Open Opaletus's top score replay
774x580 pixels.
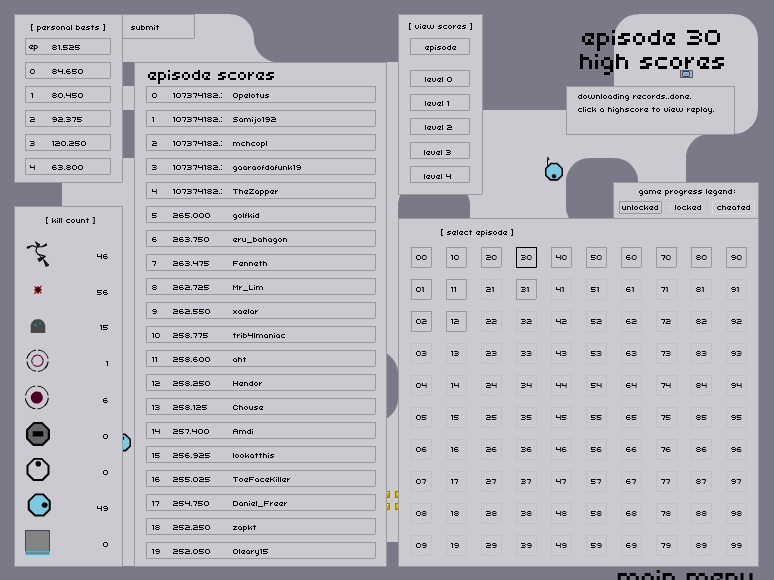pos(261,95)
